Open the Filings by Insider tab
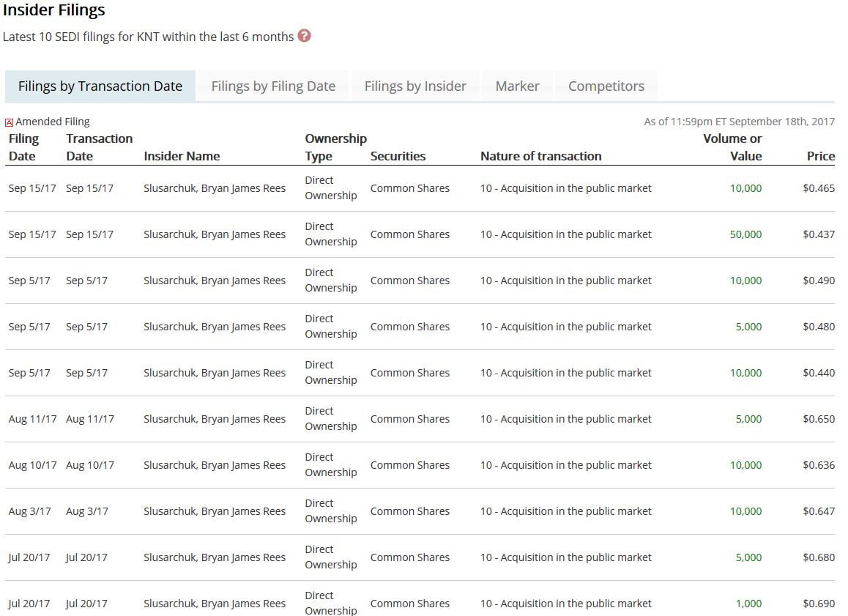 (415, 86)
